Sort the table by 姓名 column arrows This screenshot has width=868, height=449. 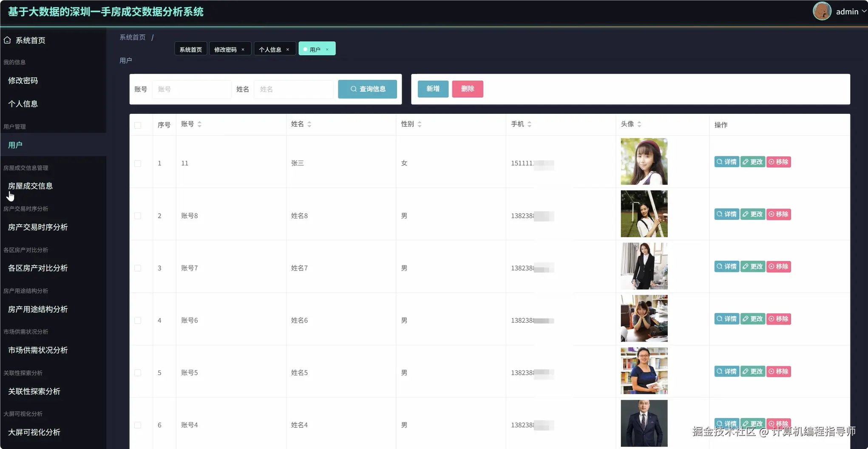(x=309, y=124)
